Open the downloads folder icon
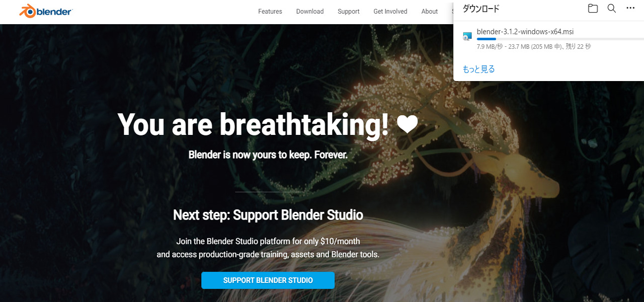 tap(593, 9)
